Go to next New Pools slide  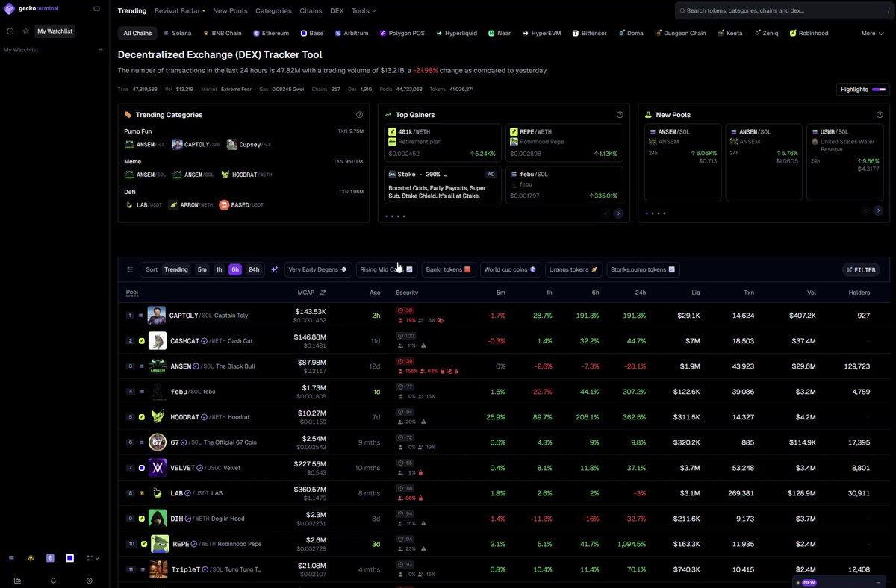pos(879,211)
